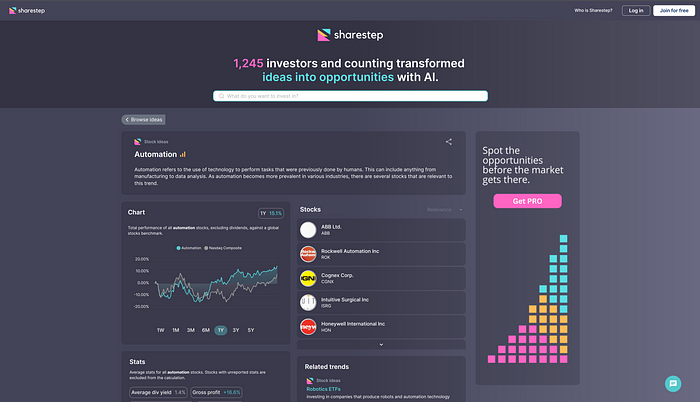Open the Intuitive Surgical Inc stock row
Screen dimensions: 700x402
coord(381,302)
